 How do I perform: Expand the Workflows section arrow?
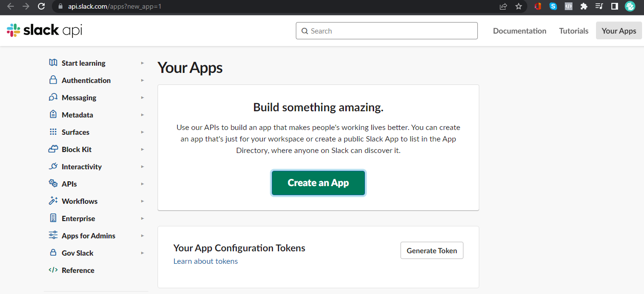tap(143, 201)
